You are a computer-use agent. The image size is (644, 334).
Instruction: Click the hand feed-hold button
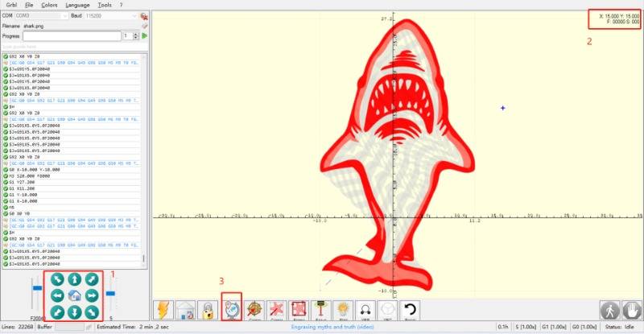tap(632, 310)
